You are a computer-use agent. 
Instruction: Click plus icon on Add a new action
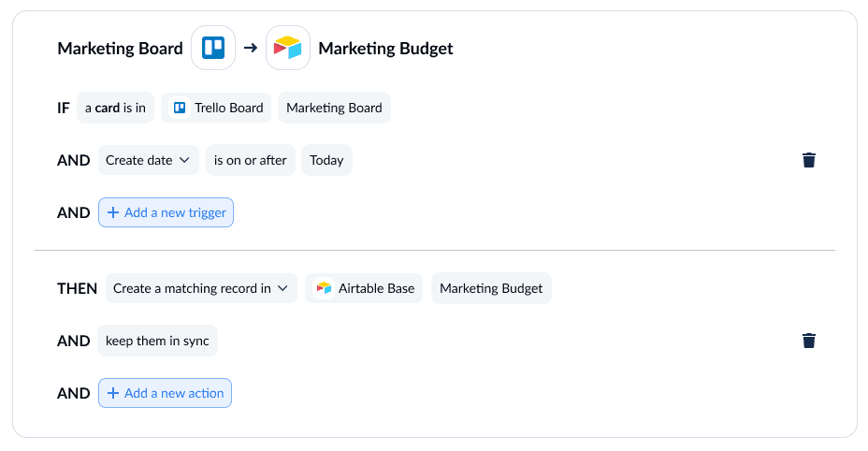[113, 393]
